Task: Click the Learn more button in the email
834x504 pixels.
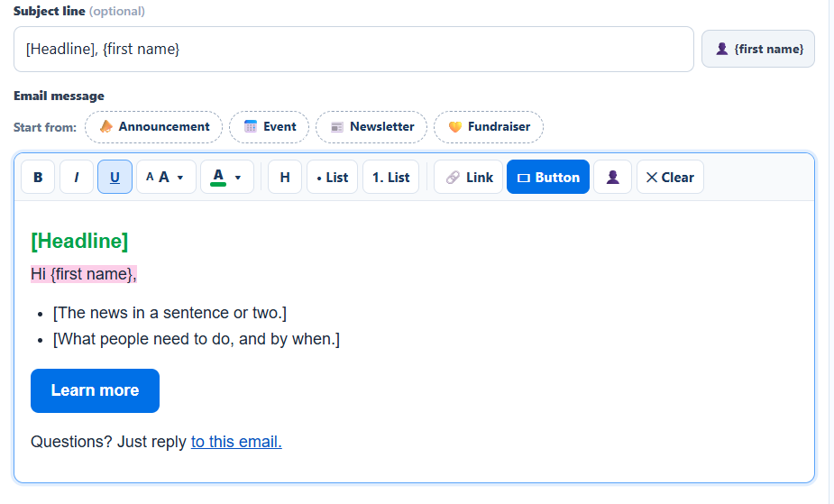Action: click(96, 390)
